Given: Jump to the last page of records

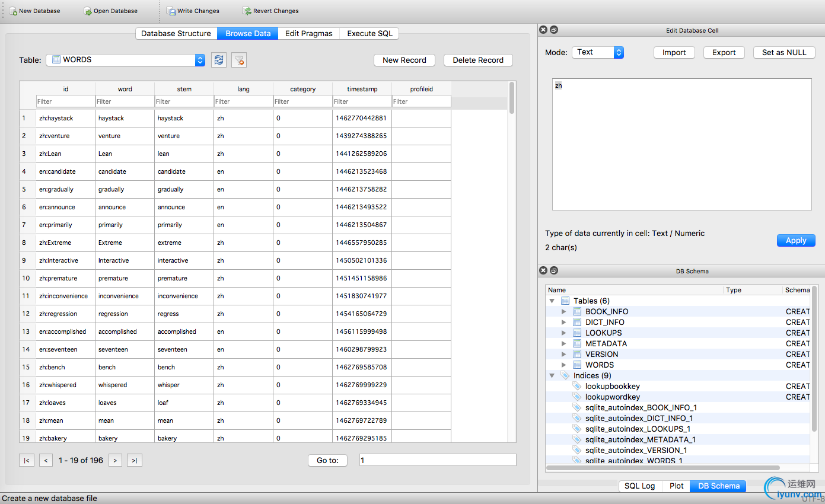Looking at the screenshot, I should (135, 460).
